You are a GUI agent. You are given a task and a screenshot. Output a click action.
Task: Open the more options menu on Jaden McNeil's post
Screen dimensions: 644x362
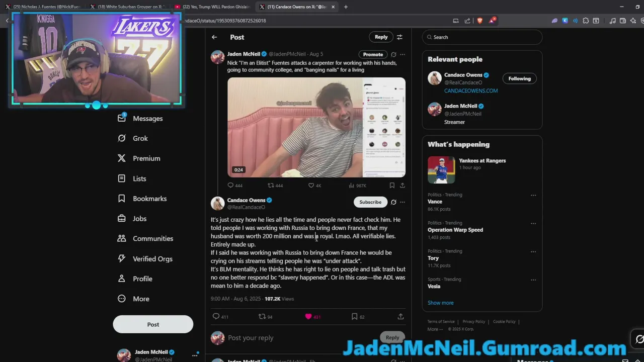[402, 54]
